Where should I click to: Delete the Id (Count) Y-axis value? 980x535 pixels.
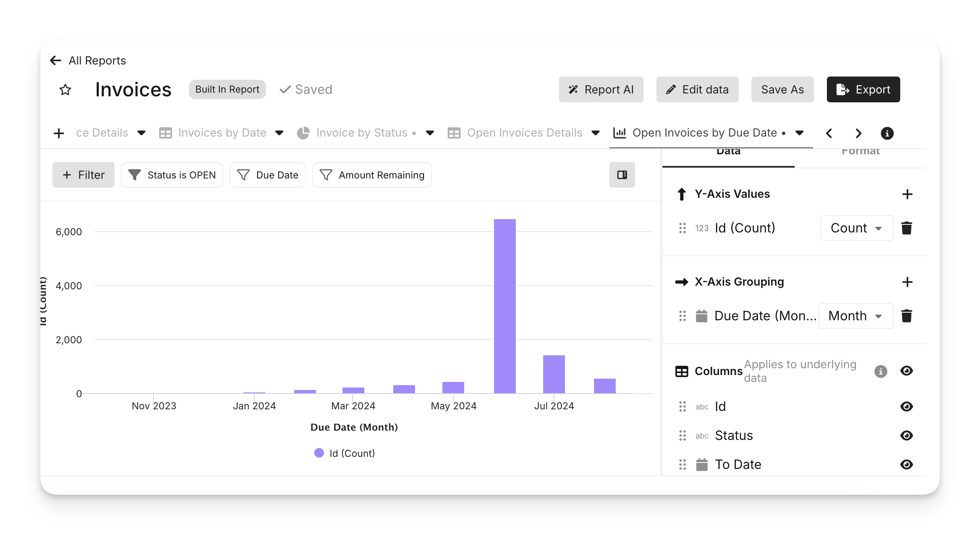tap(906, 228)
